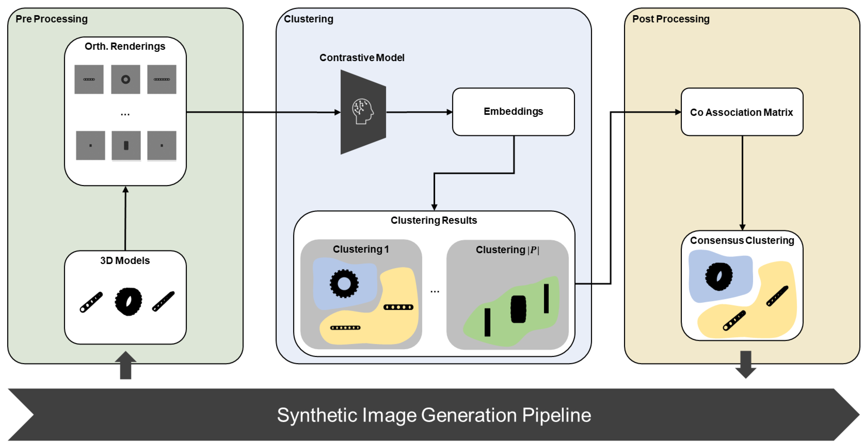Click the Embeddings box
This screenshot has height=448, width=868.
tap(513, 111)
